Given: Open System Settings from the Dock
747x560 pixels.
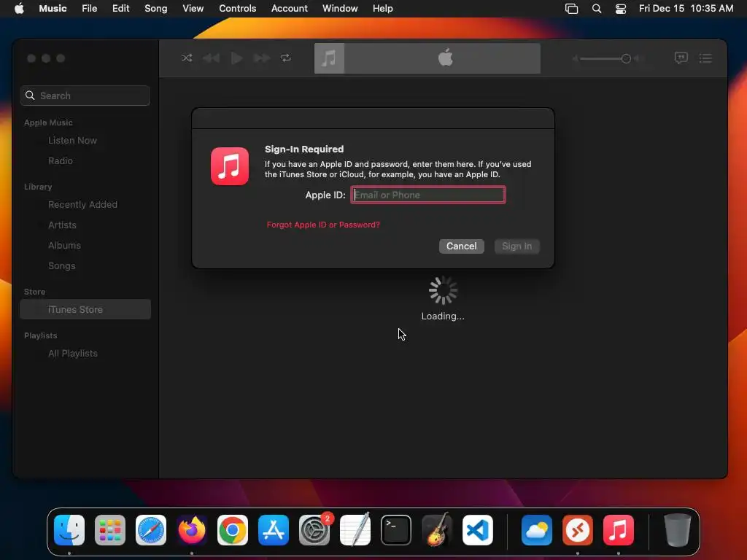Looking at the screenshot, I should click(x=314, y=530).
